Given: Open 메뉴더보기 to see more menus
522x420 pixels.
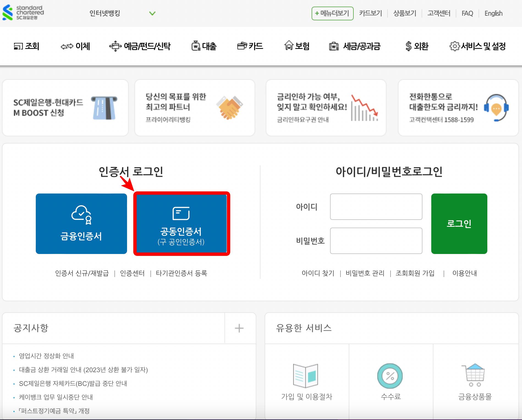Looking at the screenshot, I should pyautogui.click(x=332, y=13).
